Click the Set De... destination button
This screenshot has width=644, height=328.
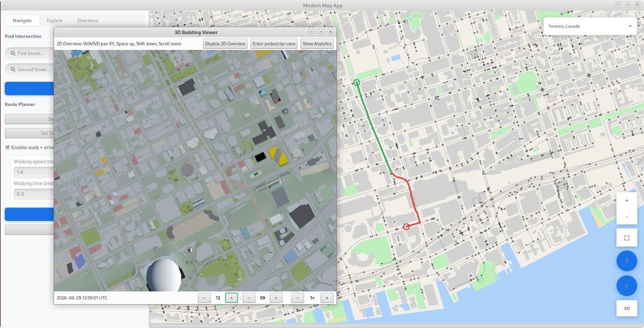click(x=29, y=133)
